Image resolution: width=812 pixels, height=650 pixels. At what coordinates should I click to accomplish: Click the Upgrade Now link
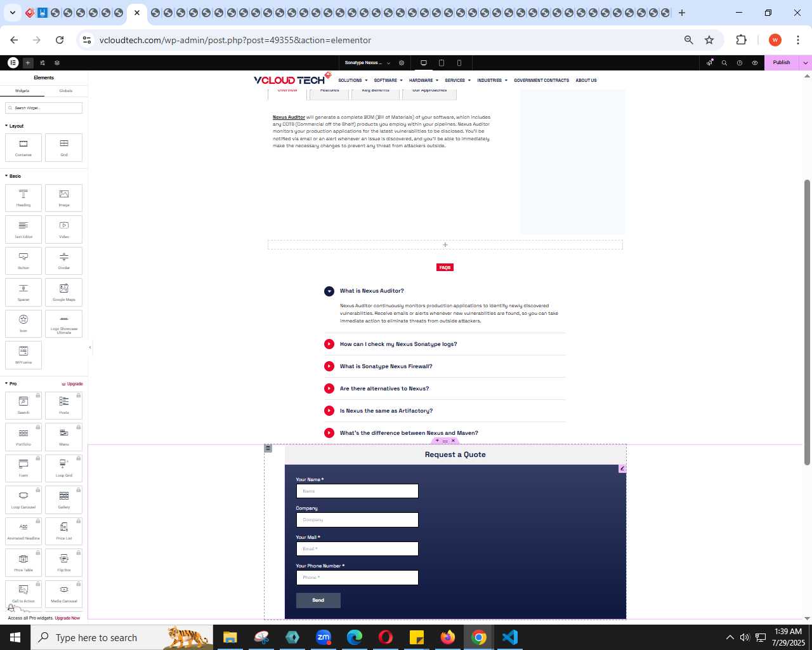click(67, 618)
